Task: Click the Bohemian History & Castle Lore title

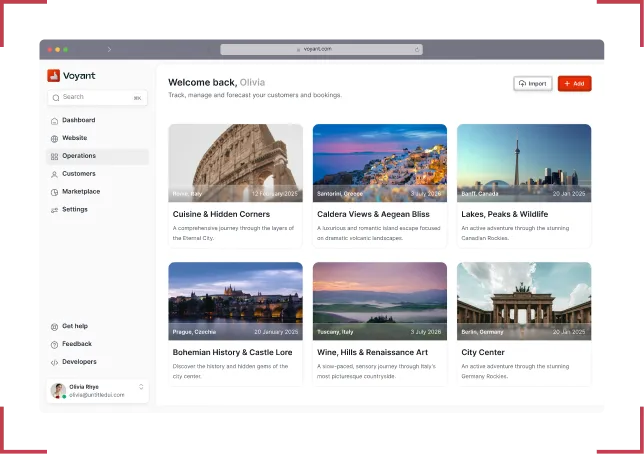Action: coord(232,352)
